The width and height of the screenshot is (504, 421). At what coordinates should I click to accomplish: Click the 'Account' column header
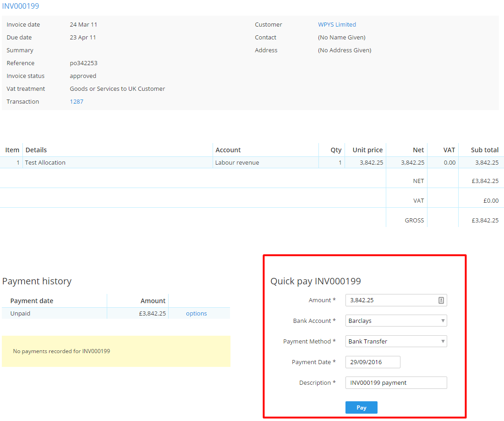pos(228,150)
